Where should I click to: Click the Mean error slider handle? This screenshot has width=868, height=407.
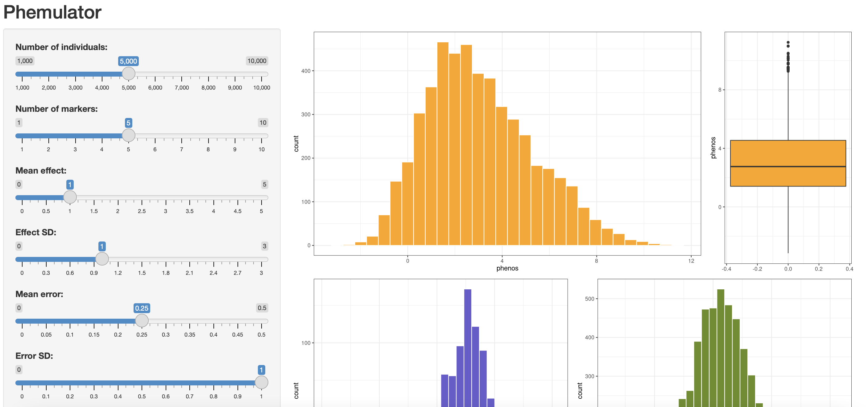[142, 320]
